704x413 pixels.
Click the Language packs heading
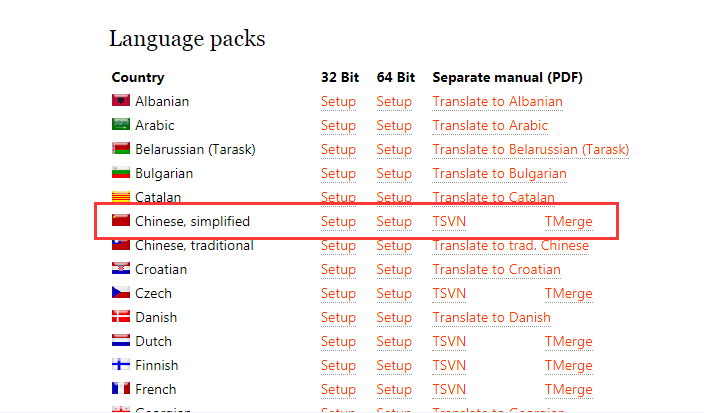187,39
